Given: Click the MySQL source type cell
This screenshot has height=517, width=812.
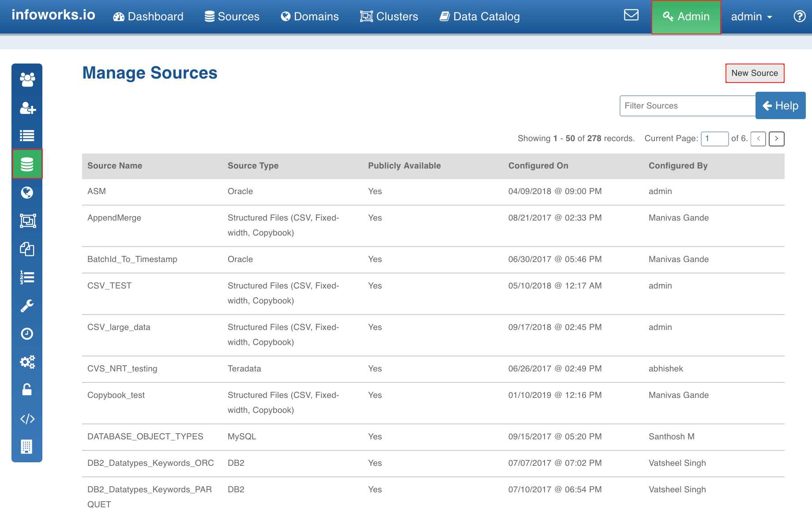Looking at the screenshot, I should pos(242,437).
